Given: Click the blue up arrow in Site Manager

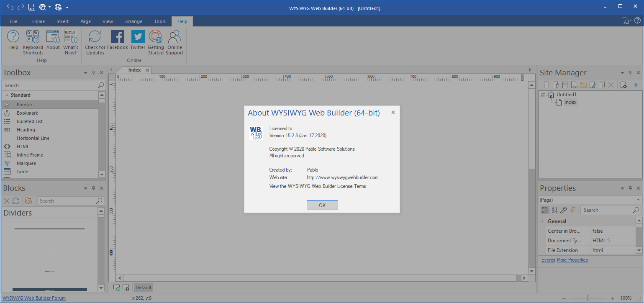Looking at the screenshot, I should pos(636,85).
